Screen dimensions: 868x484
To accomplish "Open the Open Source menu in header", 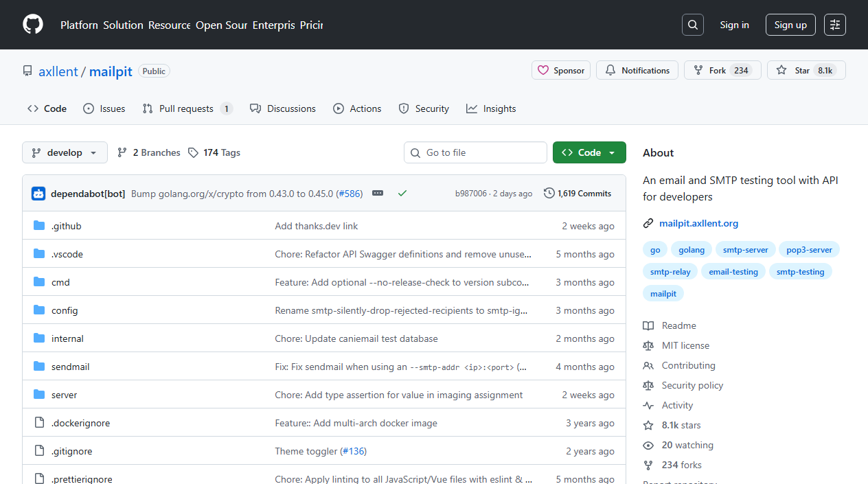I will tap(222, 25).
